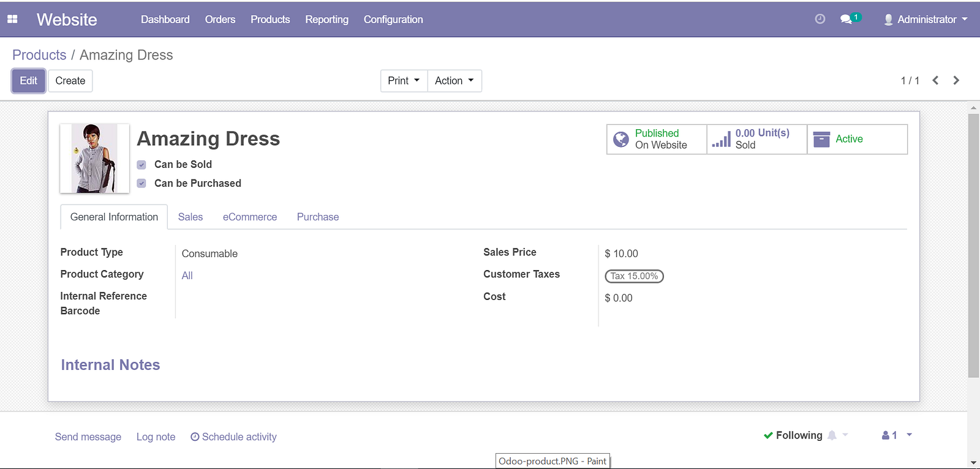Click the Edit button
The image size is (980, 469).
pyautogui.click(x=29, y=81)
